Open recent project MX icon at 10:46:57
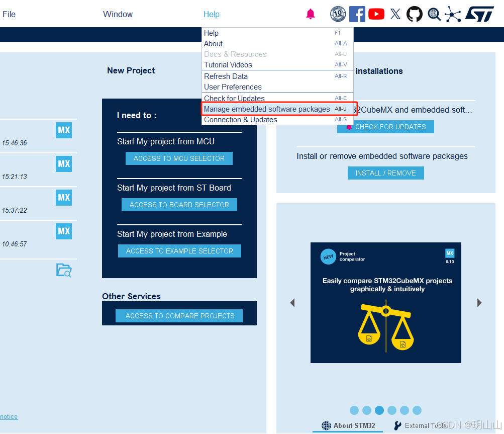 tap(64, 231)
